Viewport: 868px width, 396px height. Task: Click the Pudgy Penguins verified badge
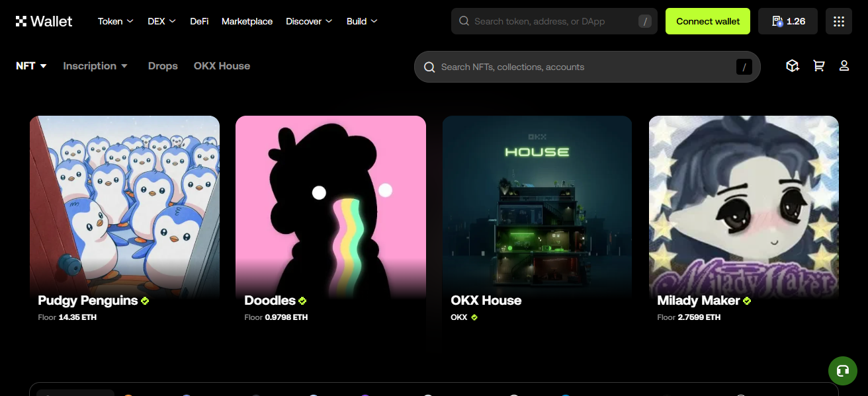[x=145, y=301]
